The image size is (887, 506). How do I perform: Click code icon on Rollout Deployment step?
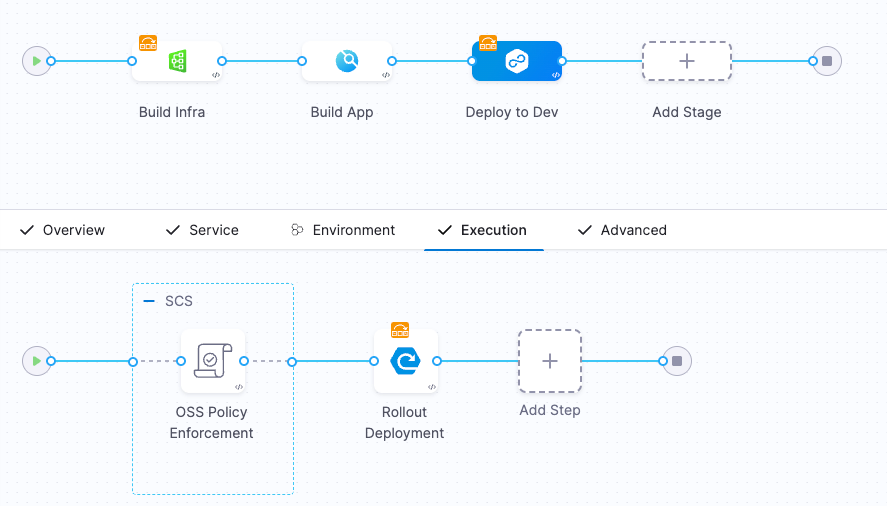click(432, 387)
